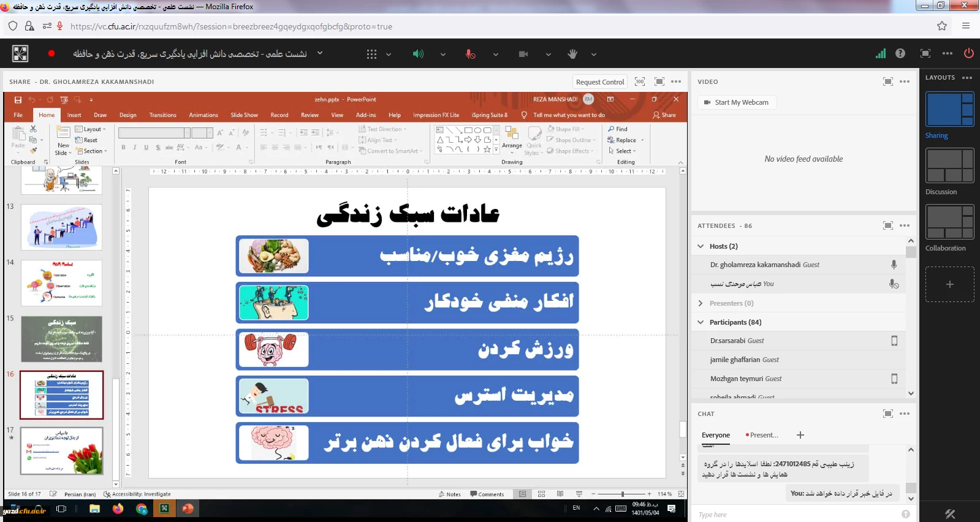Click the red power leave icon
Screen dimensions: 980x522
968,53
